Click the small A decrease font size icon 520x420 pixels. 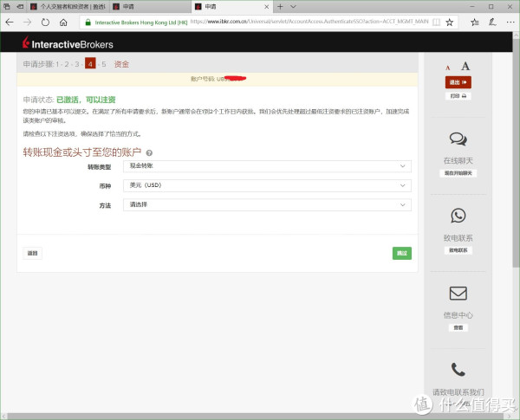tap(448, 68)
